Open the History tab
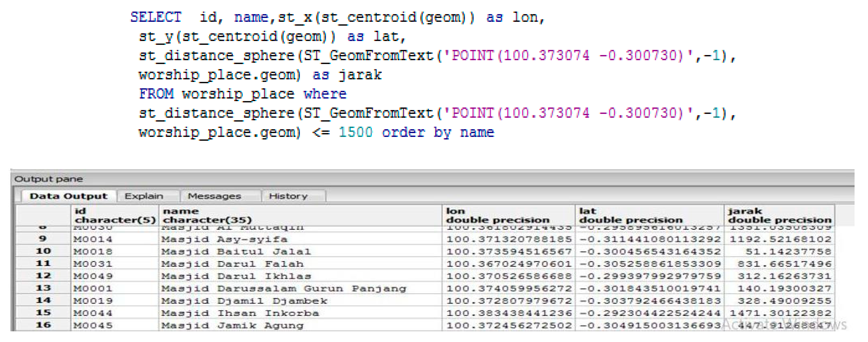This screenshot has width=868, height=342. tap(288, 196)
